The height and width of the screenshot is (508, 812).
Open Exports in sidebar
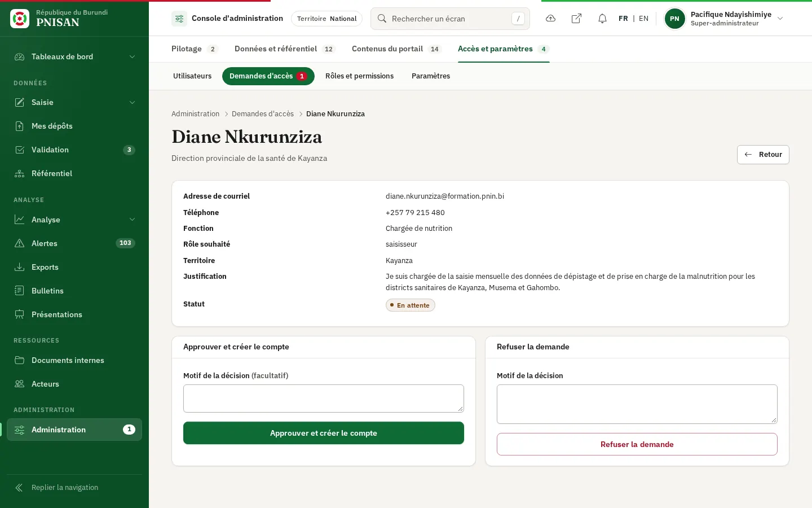coord(74,267)
